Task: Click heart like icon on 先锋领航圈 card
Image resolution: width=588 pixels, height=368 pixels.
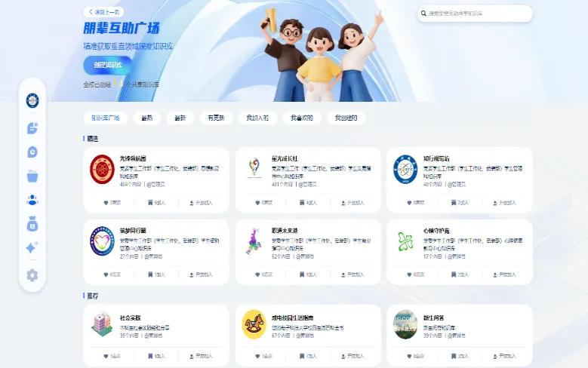Action: [x=106, y=202]
